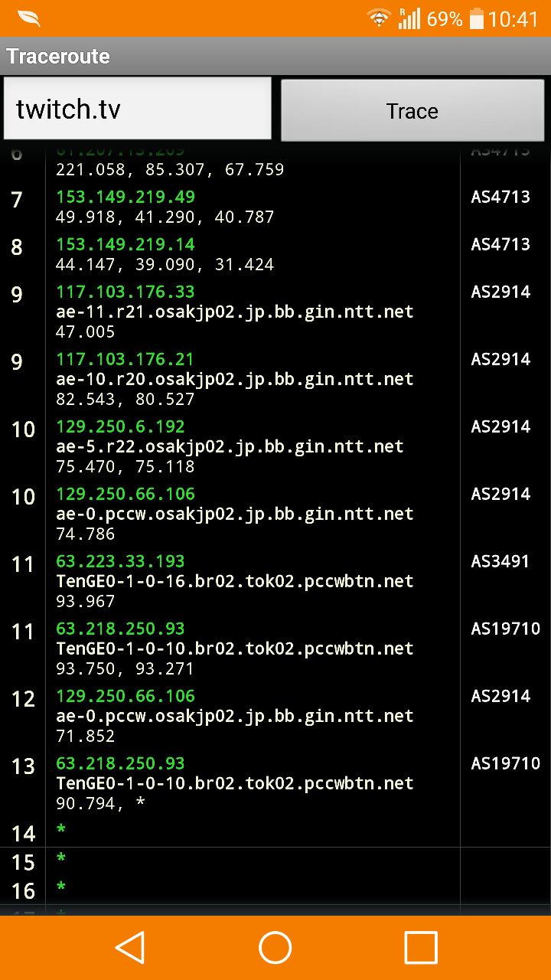This screenshot has height=980, width=551.
Task: Tap the Android back navigation icon
Action: point(130,947)
